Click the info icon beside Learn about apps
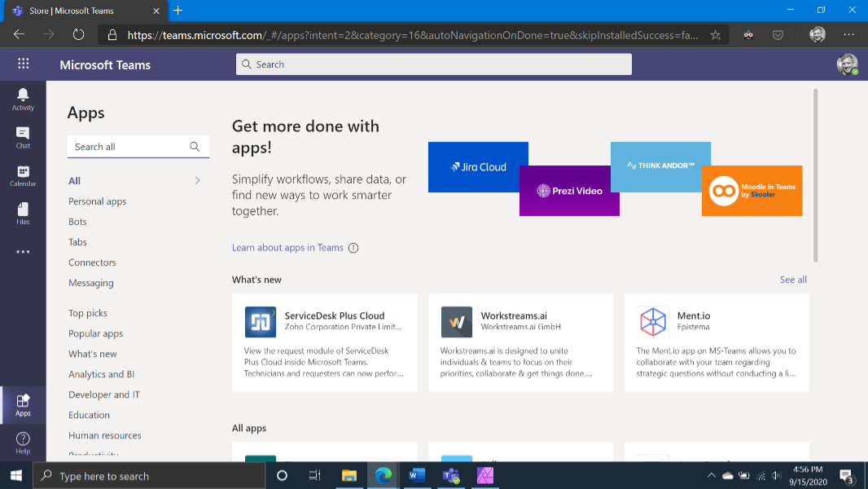The image size is (868, 489). point(353,248)
